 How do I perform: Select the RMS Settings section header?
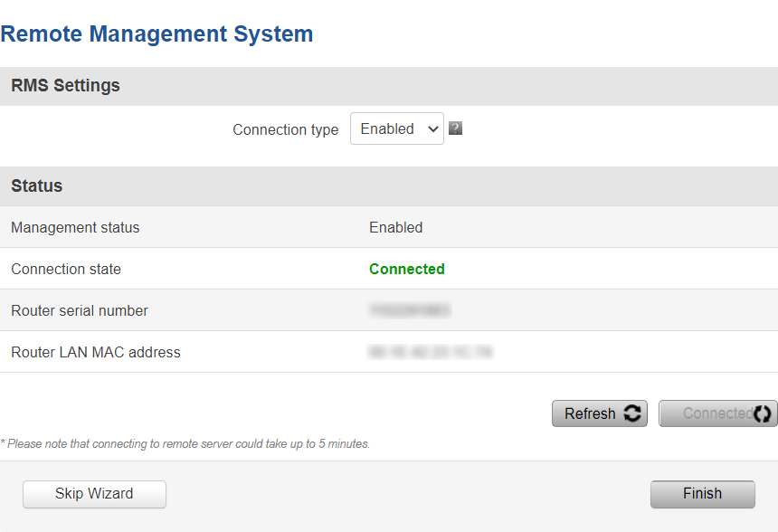tap(65, 86)
